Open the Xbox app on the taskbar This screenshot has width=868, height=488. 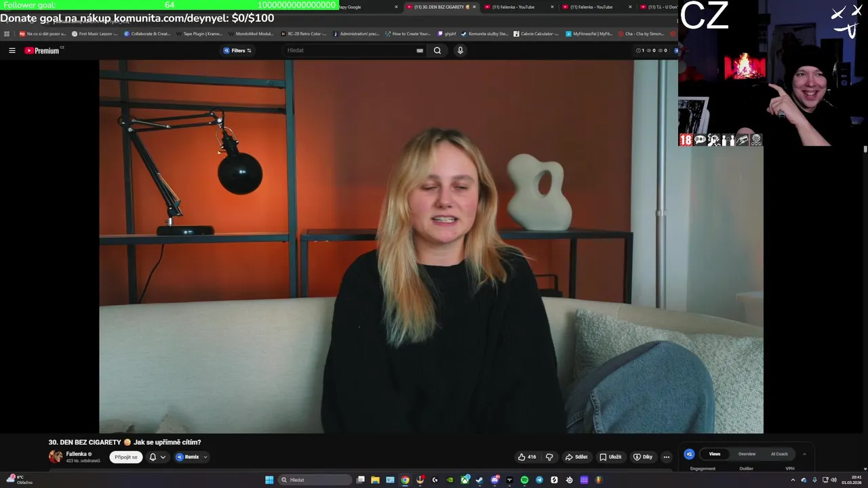tap(465, 480)
